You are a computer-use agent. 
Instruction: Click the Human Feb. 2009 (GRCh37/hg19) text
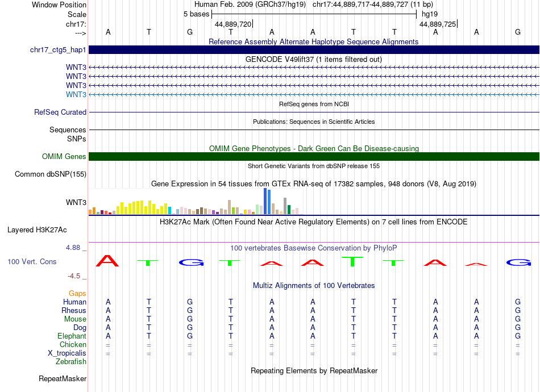[250, 5]
